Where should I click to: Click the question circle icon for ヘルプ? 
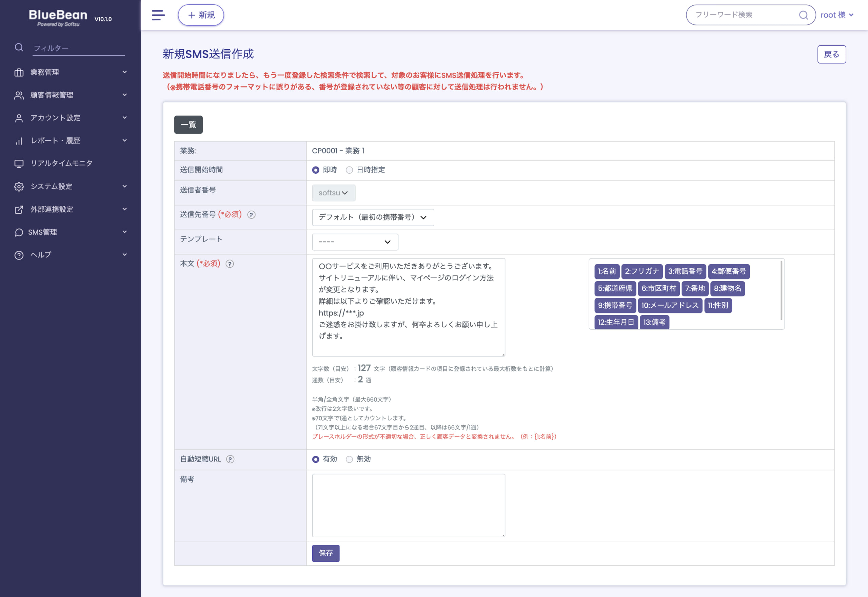pos(19,255)
